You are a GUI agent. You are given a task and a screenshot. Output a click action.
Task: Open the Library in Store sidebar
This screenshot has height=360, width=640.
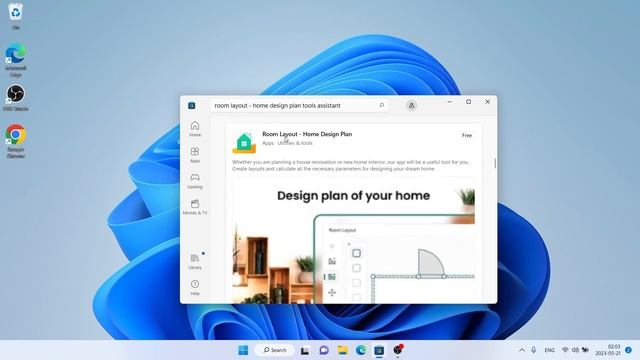pos(195,262)
